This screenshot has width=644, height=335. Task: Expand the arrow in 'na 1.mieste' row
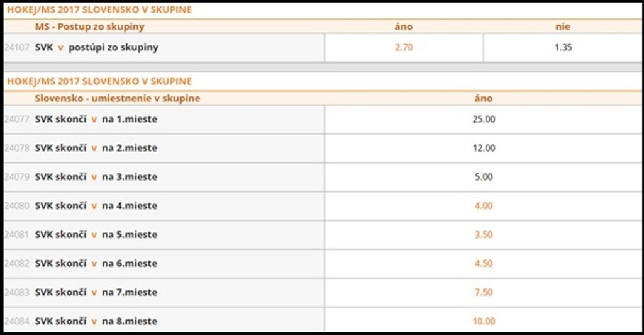coord(94,120)
